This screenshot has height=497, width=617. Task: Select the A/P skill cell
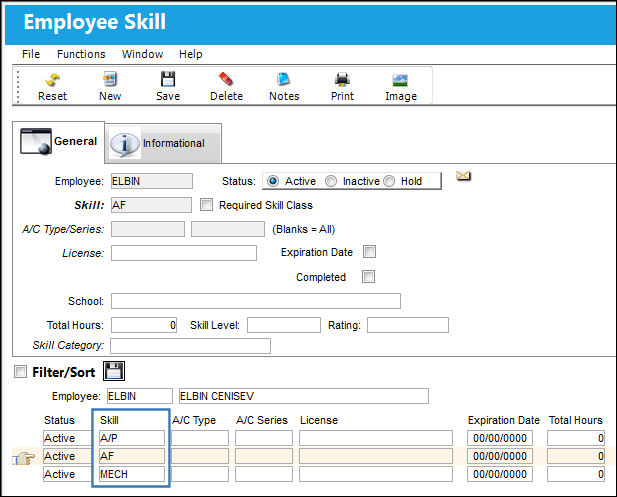[131, 438]
